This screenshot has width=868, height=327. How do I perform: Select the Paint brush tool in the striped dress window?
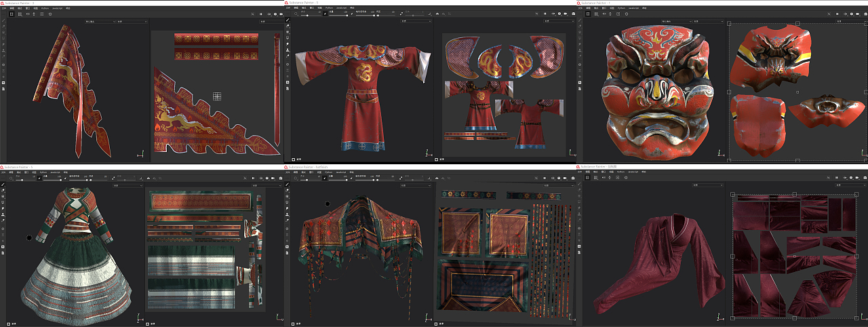pos(3,185)
